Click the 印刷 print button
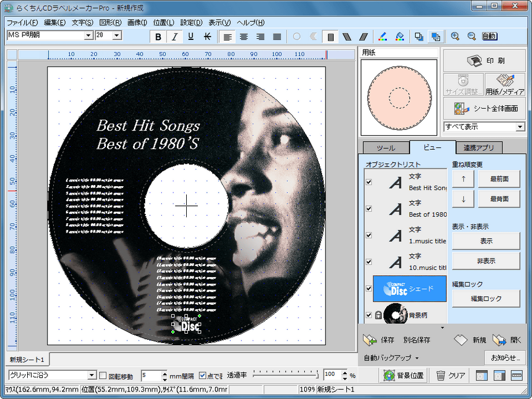 point(484,61)
